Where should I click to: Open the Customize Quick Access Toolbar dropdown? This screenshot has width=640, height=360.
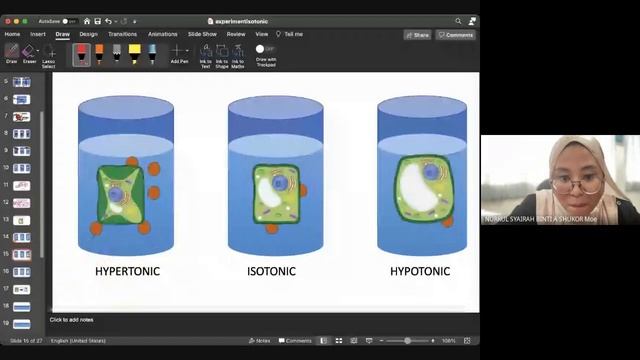click(x=134, y=21)
